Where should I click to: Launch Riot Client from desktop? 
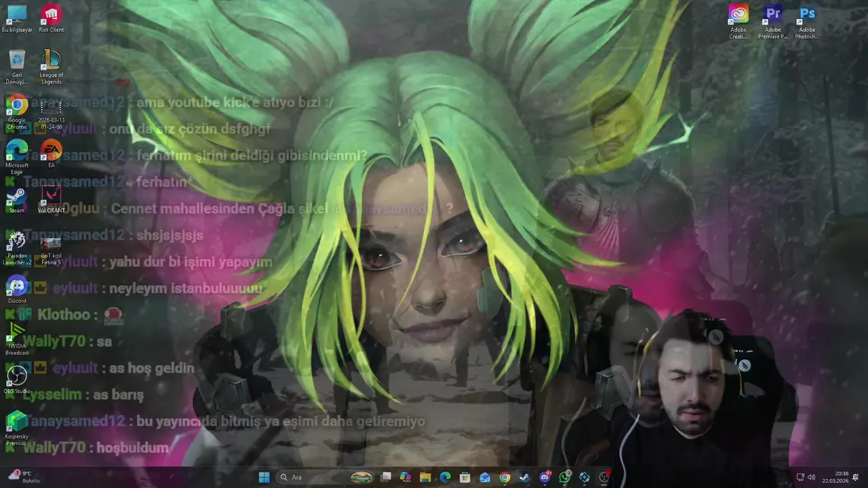(x=51, y=19)
